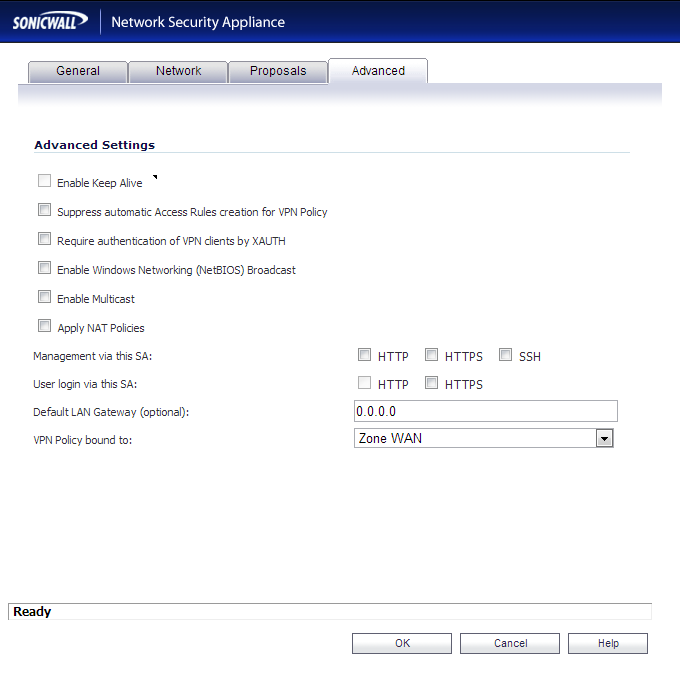The width and height of the screenshot is (680, 690).
Task: Click the Default LAN Gateway input field
Action: tap(485, 411)
